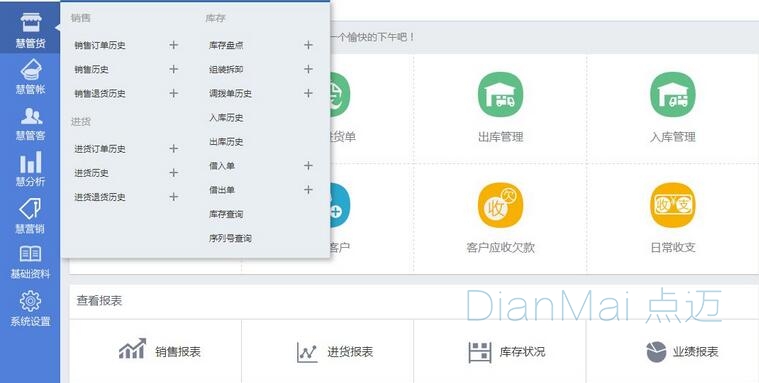Add new entry next to 调拨单历史
Viewport: 759px width, 383px height.
308,93
